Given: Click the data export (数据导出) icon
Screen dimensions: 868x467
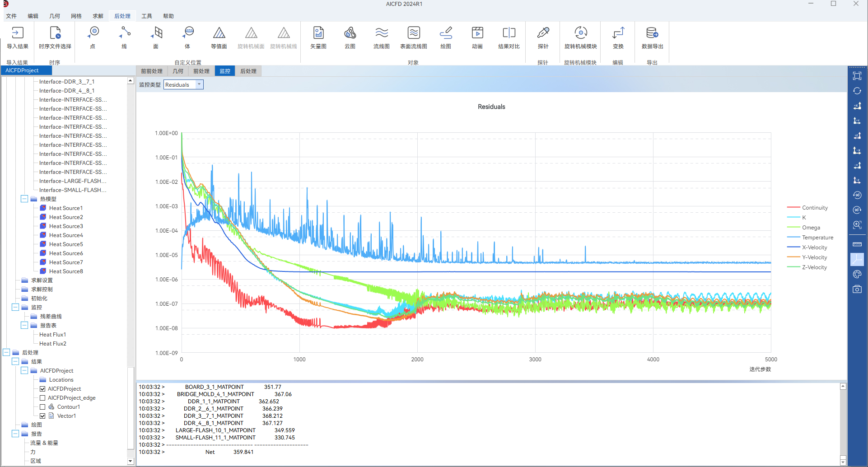Looking at the screenshot, I should tap(652, 33).
